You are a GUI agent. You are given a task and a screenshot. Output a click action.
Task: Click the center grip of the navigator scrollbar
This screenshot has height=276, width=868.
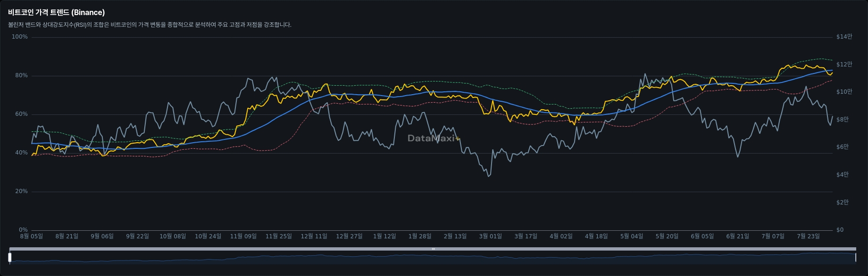point(433,249)
